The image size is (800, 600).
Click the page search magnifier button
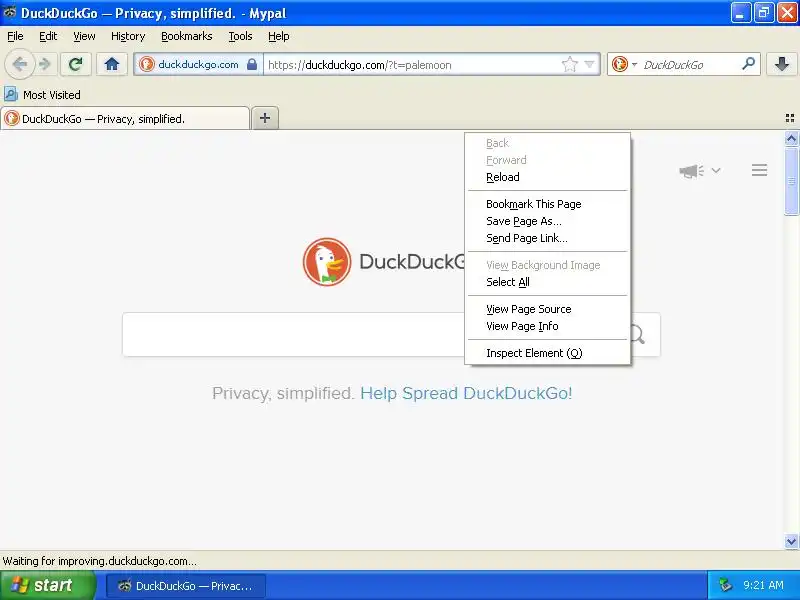point(638,335)
